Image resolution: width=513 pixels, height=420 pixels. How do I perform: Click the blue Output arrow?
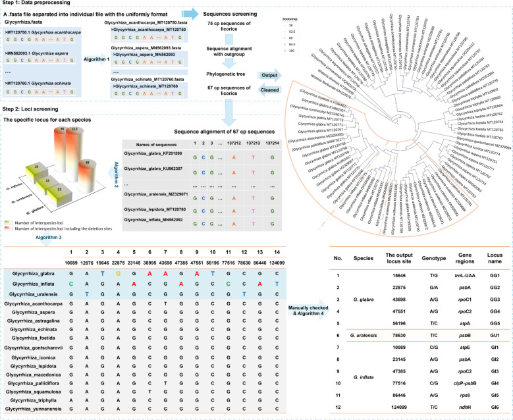(x=269, y=75)
